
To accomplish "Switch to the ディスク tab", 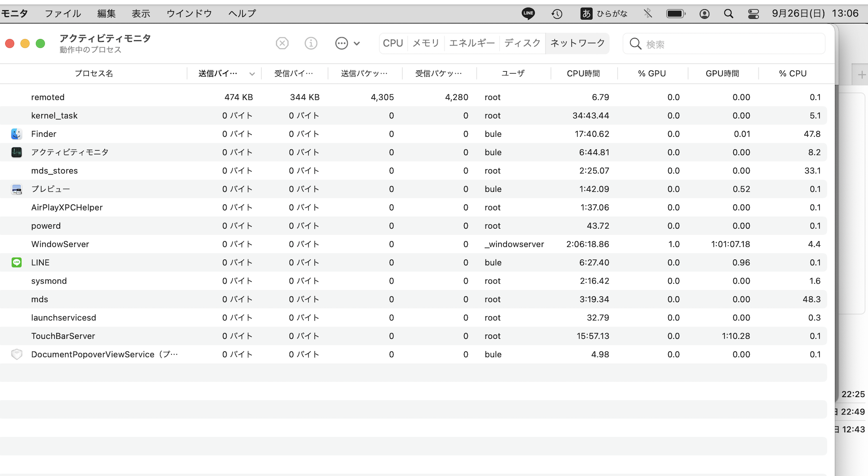I will [522, 43].
